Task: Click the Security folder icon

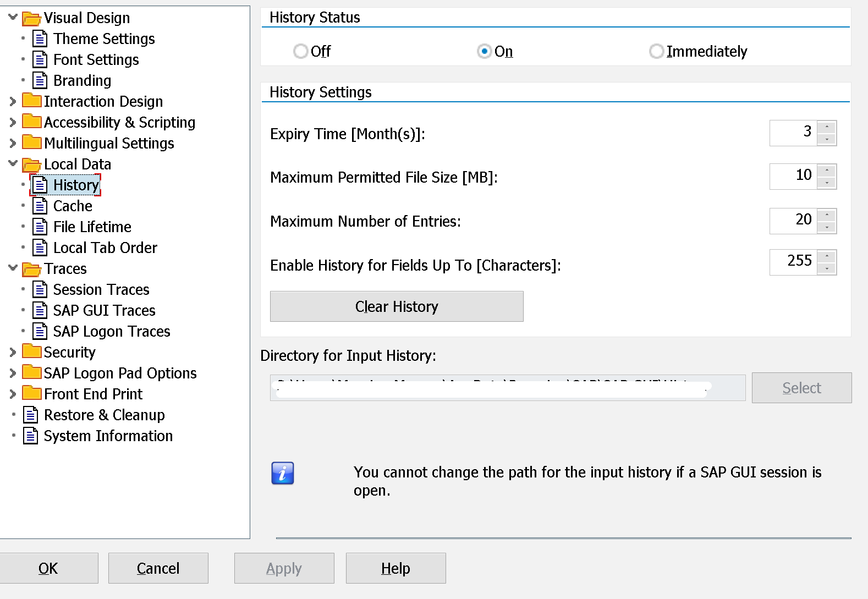Action: coord(31,351)
